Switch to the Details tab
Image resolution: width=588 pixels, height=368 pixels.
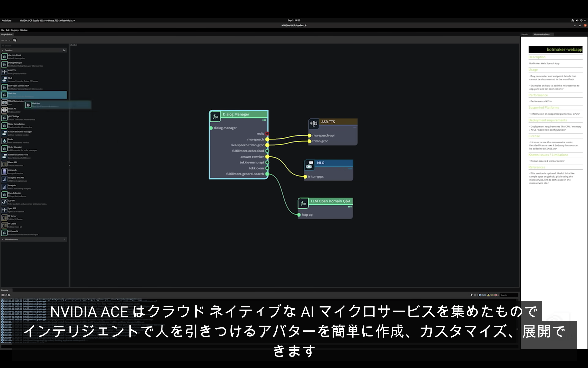click(x=524, y=35)
